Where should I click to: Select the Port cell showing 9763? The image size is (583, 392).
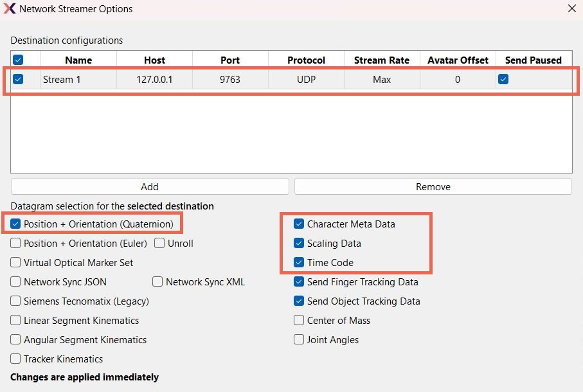click(229, 80)
